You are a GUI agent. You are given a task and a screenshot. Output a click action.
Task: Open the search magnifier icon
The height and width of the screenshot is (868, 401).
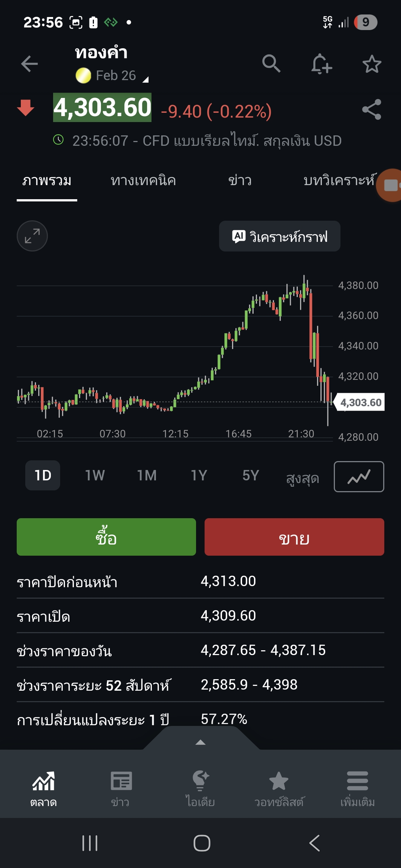pos(271,64)
